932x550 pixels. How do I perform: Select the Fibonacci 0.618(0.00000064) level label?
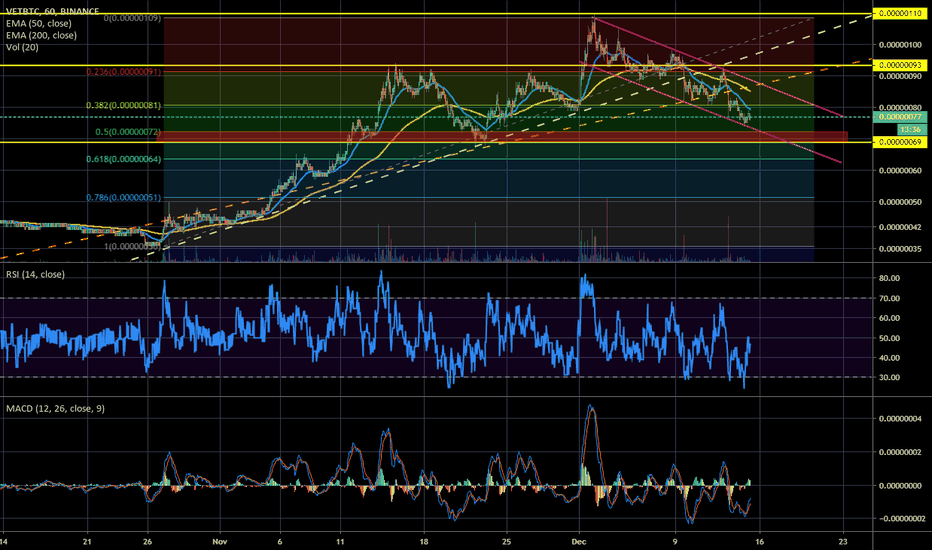(x=124, y=159)
